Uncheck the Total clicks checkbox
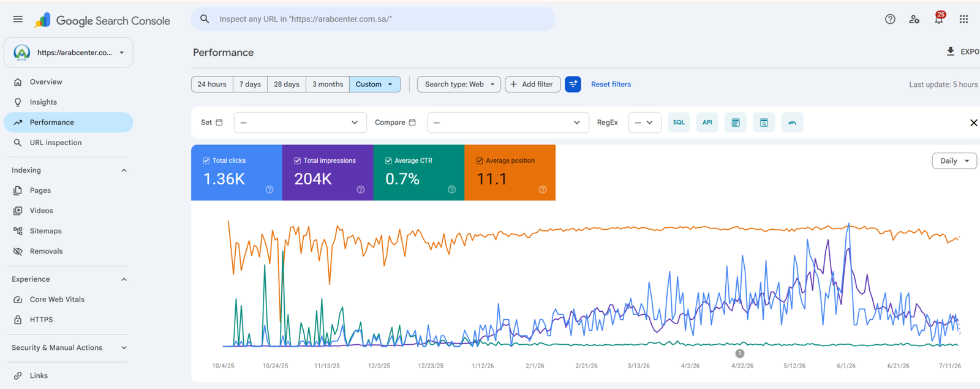The width and height of the screenshot is (980, 389). point(206,161)
